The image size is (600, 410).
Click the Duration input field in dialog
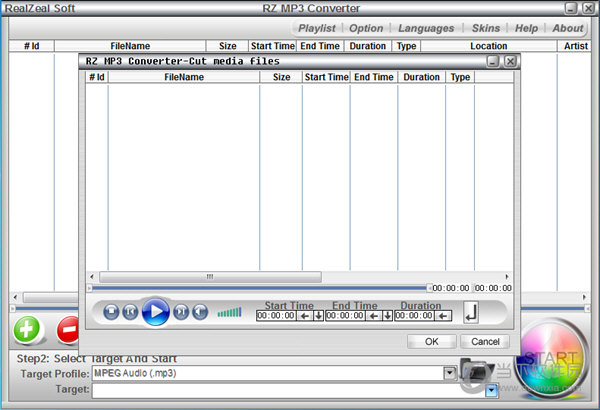[x=414, y=316]
